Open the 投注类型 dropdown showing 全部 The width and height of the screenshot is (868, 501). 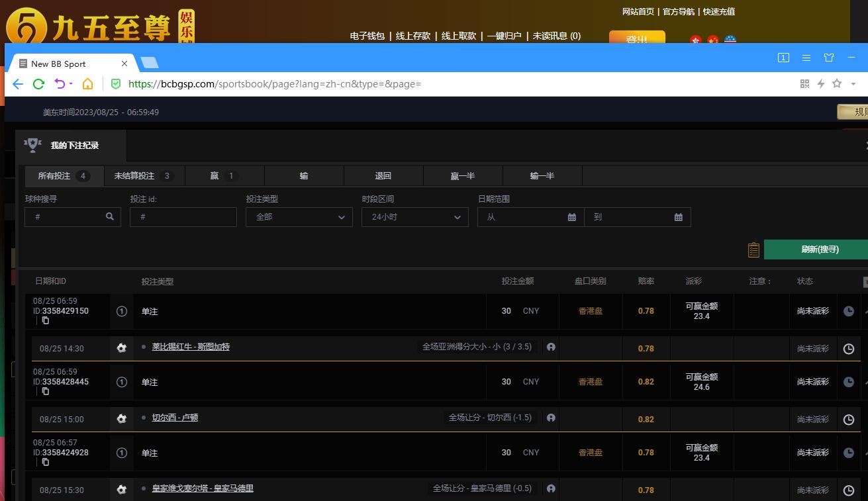coord(299,217)
